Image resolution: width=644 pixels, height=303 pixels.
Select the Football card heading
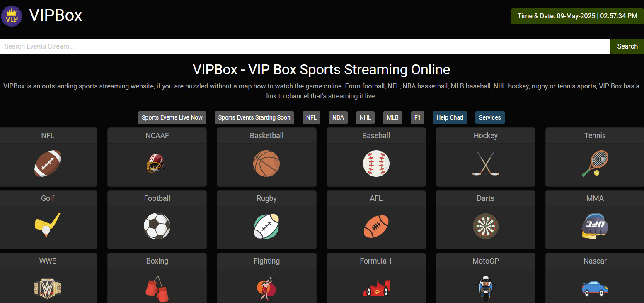[x=157, y=198]
